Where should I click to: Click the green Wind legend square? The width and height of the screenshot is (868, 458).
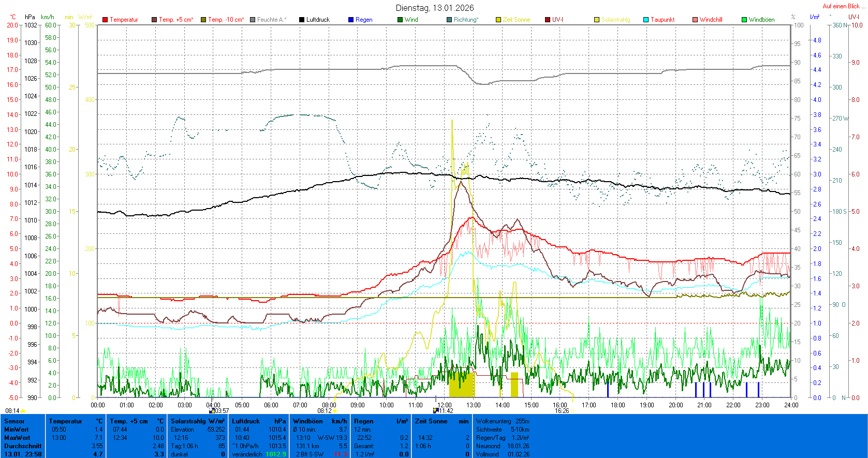(400, 20)
